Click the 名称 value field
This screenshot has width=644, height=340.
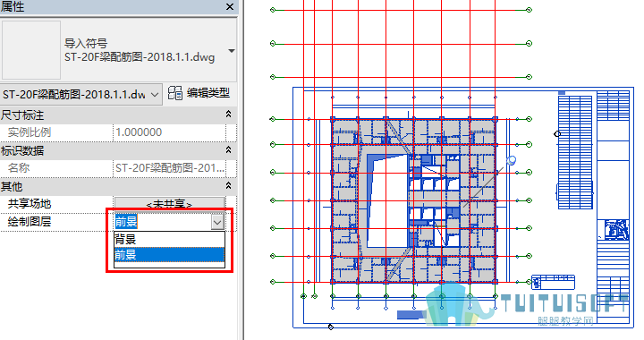[x=169, y=168]
